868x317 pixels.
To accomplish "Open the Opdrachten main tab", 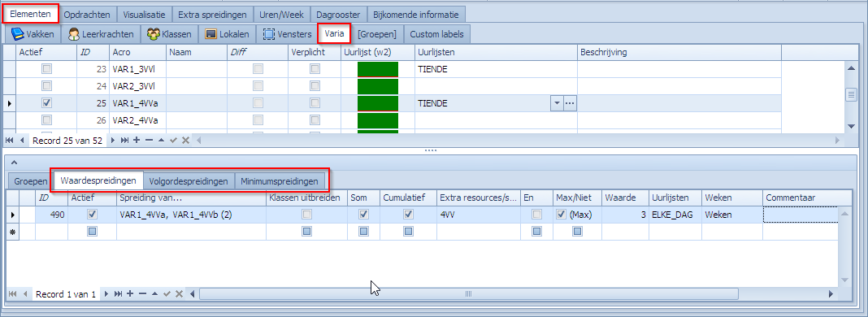I will click(87, 15).
